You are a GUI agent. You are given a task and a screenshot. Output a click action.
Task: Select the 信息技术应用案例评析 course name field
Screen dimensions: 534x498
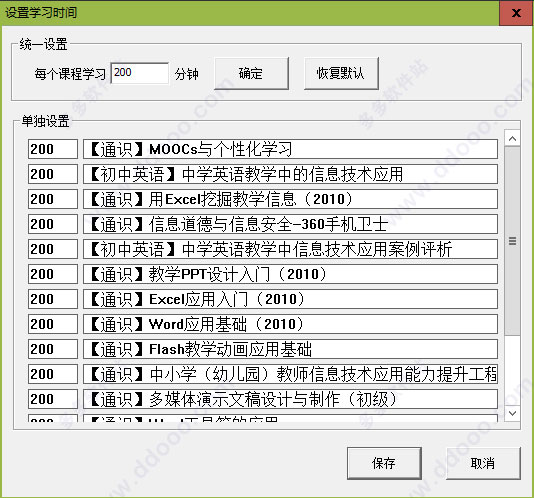[290, 249]
